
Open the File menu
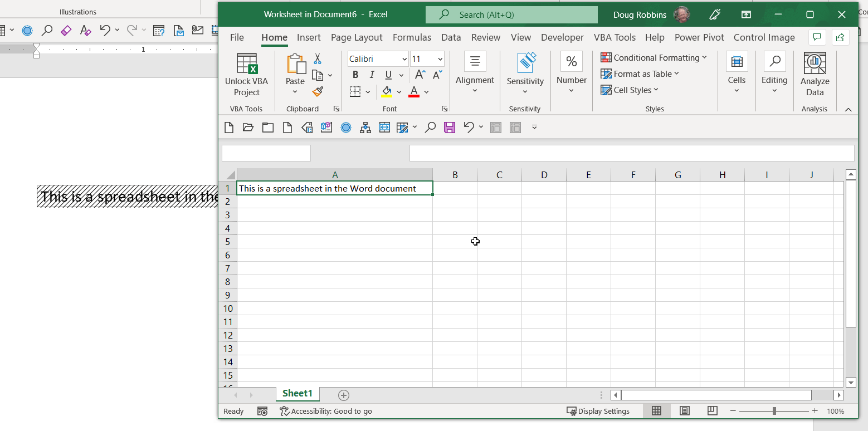[237, 37]
